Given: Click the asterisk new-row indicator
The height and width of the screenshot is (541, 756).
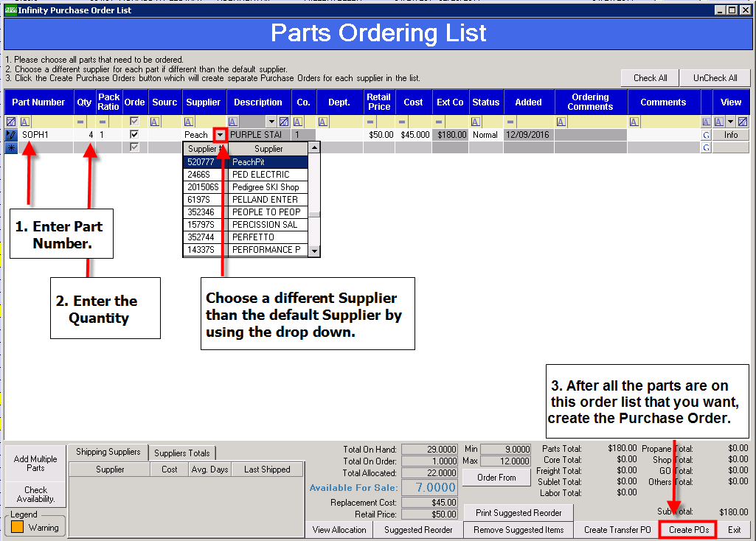Looking at the screenshot, I should (x=11, y=147).
